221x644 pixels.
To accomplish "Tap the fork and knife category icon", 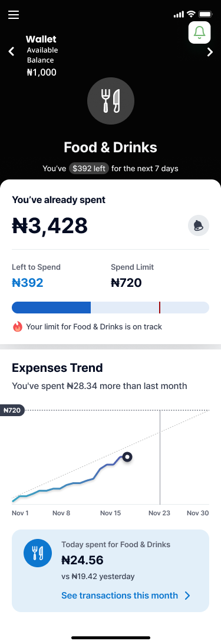I will pos(111,101).
